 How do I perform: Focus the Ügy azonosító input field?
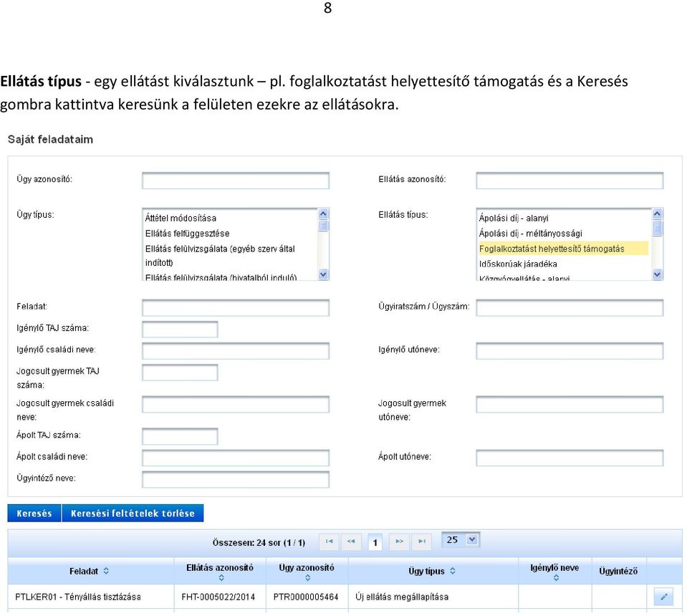236,181
